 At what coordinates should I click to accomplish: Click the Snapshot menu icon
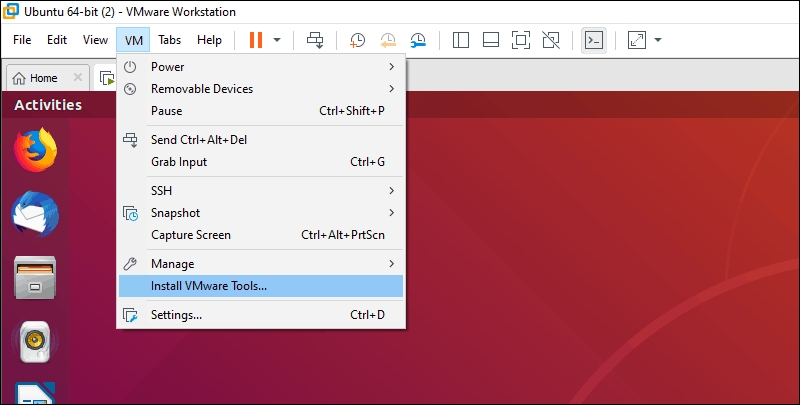click(x=131, y=213)
